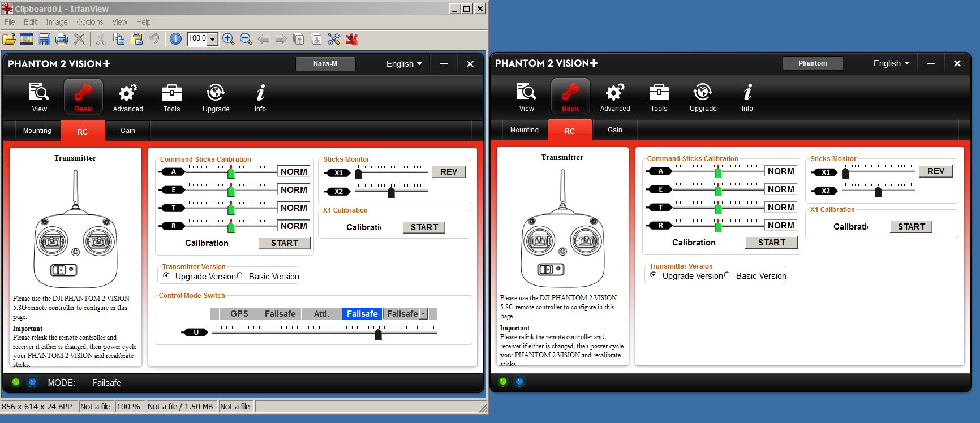
Task: Open the Help menu in IrfanView
Action: click(144, 22)
